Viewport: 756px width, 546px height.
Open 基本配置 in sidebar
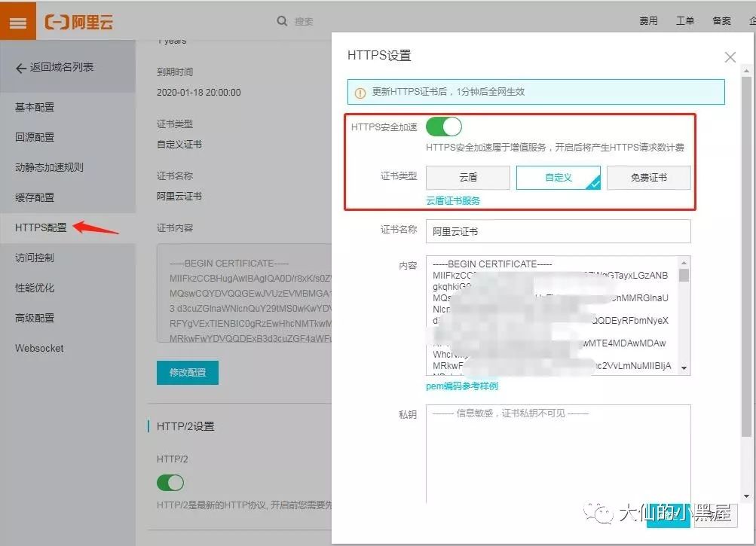click(x=35, y=107)
